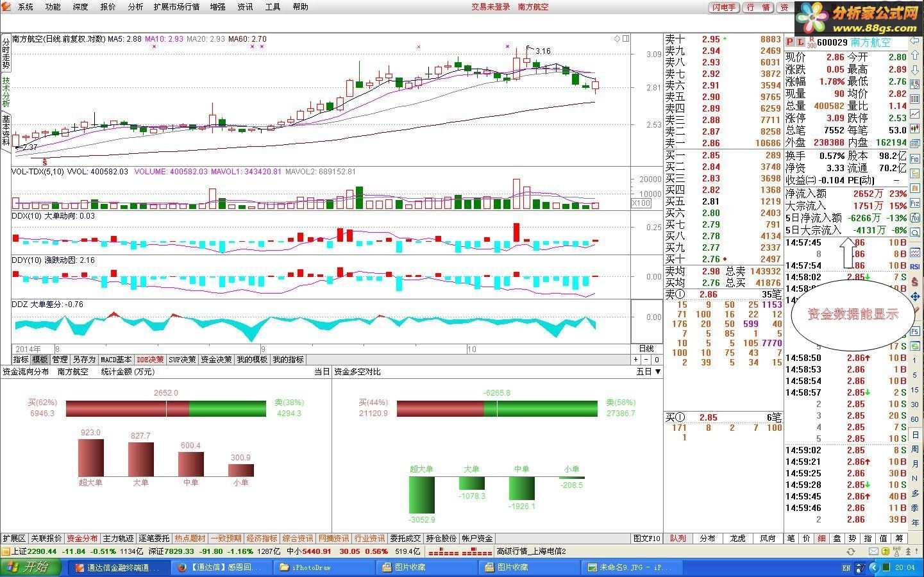The height and width of the screenshot is (577, 924).
Task: Select the 5 minute period
Action: tap(914, 375)
